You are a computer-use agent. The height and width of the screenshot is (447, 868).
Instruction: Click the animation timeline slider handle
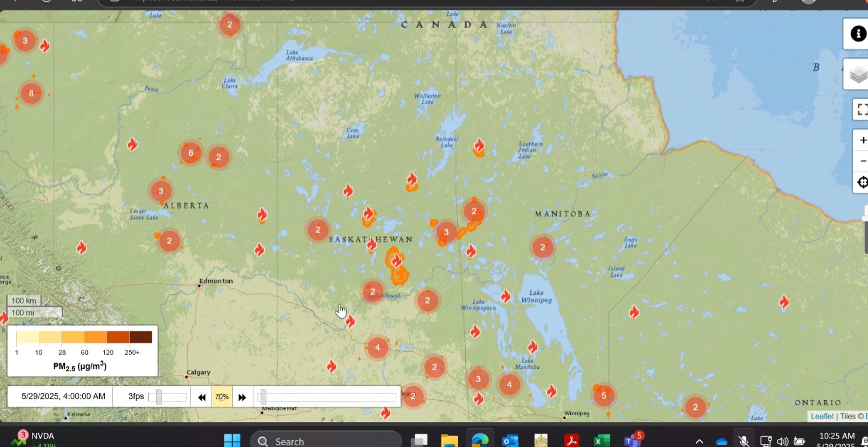262,397
